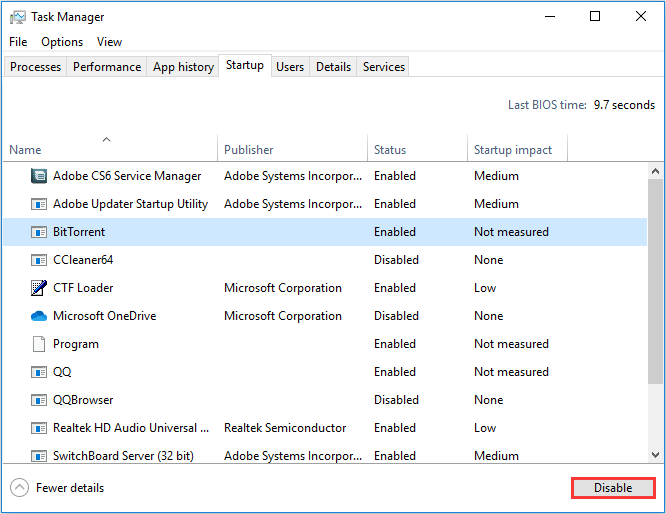Viewport: 666px width, 514px height.
Task: Select the Microsoft OneDrive entry name
Action: (104, 316)
